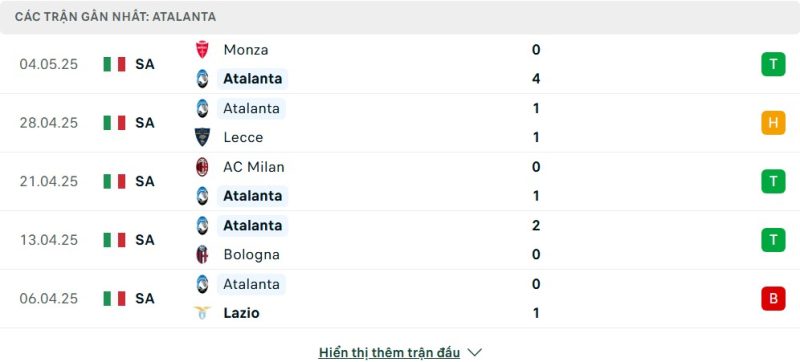
Task: Open the Hiển thị thêm trận đấu link
Action: click(389, 352)
